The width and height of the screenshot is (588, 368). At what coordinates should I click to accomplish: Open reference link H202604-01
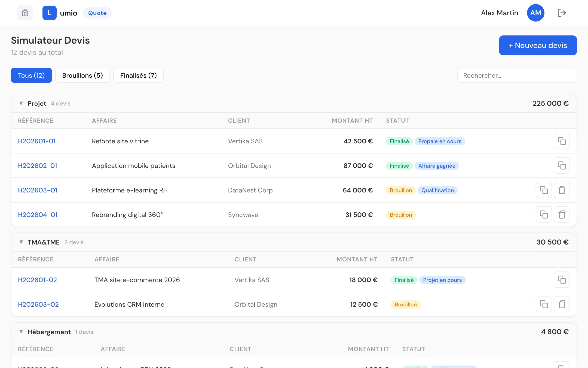pyautogui.click(x=38, y=215)
